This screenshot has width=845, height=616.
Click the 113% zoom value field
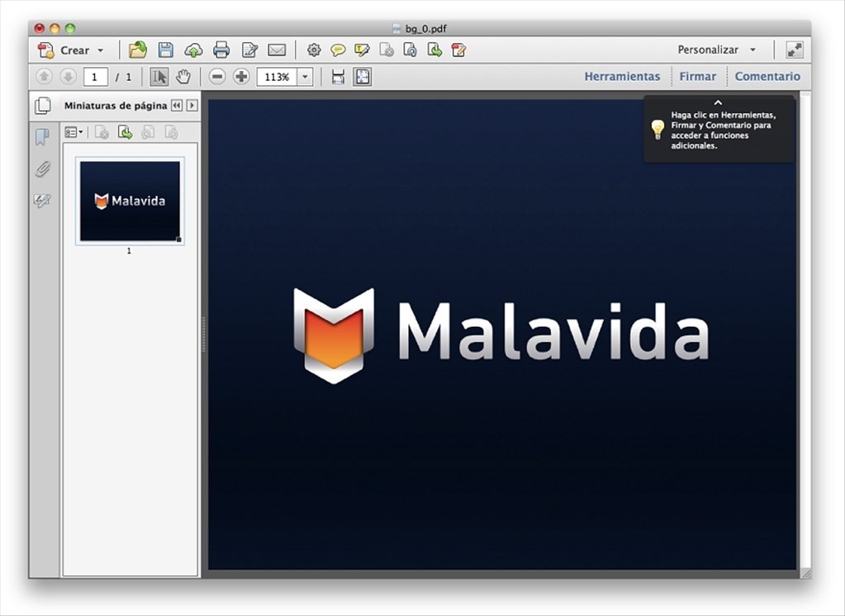(x=277, y=77)
